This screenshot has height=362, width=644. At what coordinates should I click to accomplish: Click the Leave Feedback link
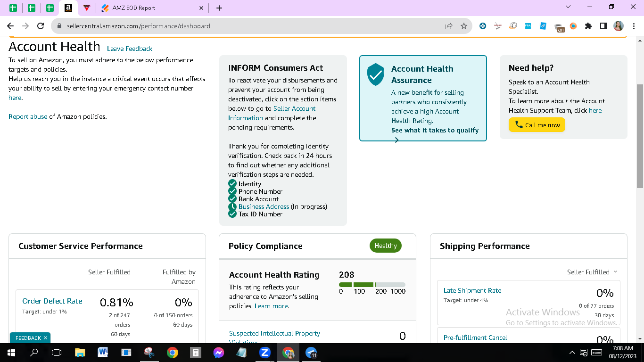point(130,49)
